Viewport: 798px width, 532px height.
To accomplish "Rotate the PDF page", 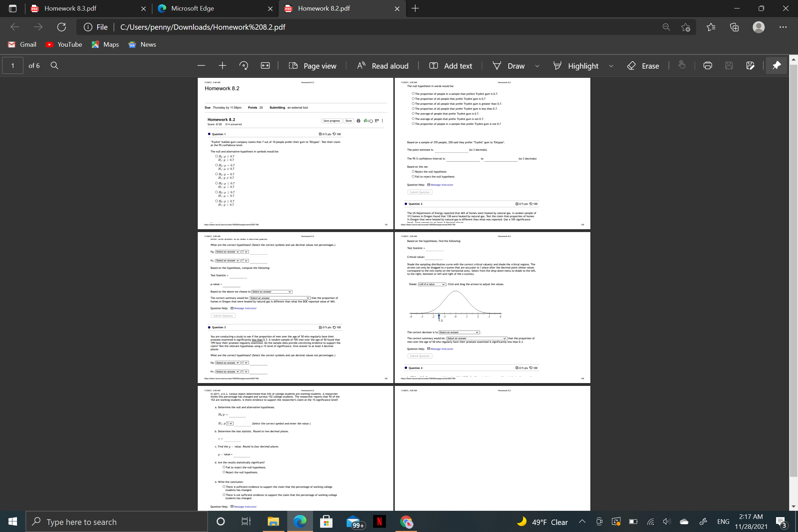I will tap(244, 65).
